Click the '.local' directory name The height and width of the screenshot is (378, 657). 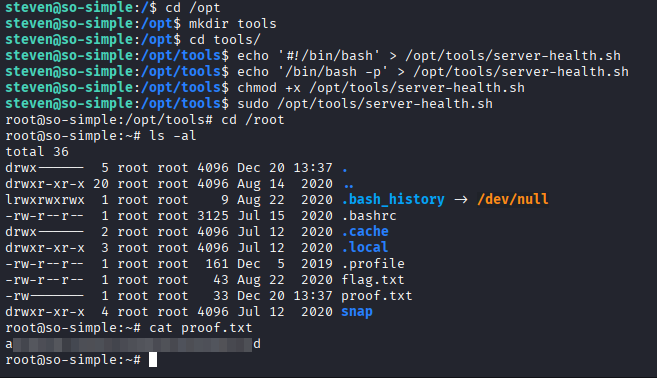pos(365,247)
